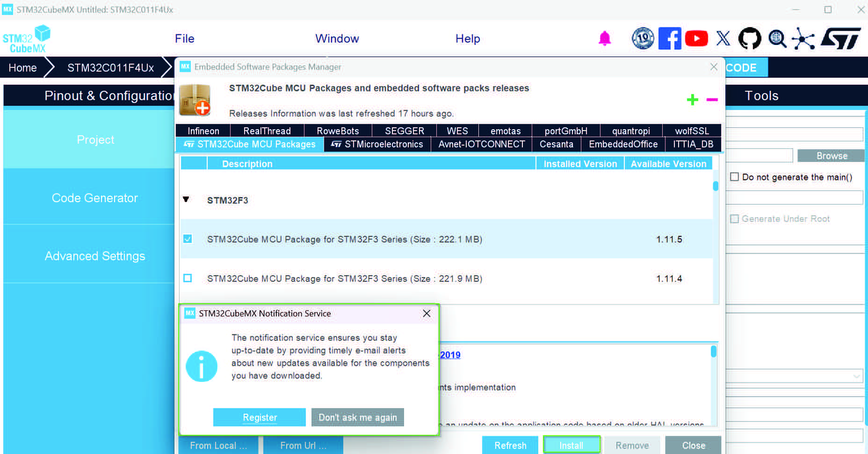Click the globe search icon in header

point(777,38)
